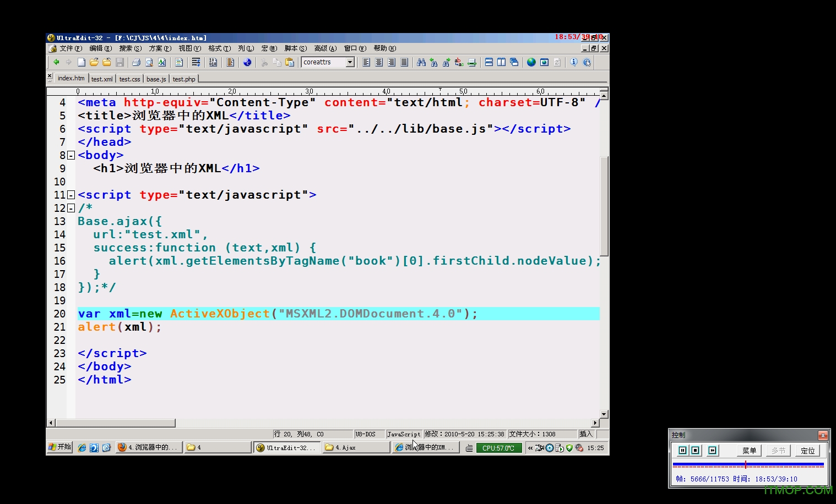The width and height of the screenshot is (836, 504).
Task: Open the 帮助(H) menu
Action: click(x=385, y=48)
